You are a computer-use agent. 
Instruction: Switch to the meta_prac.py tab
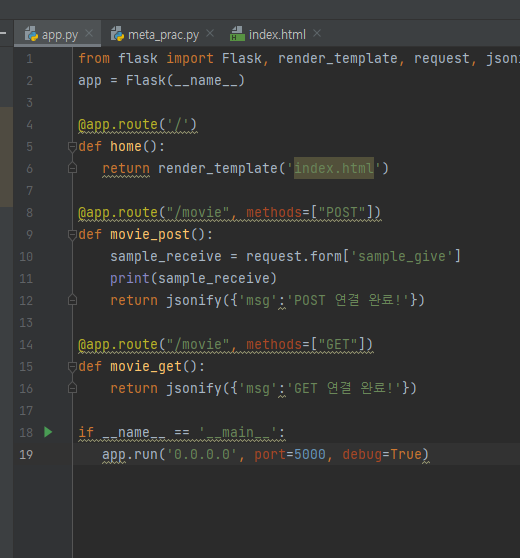[163, 35]
